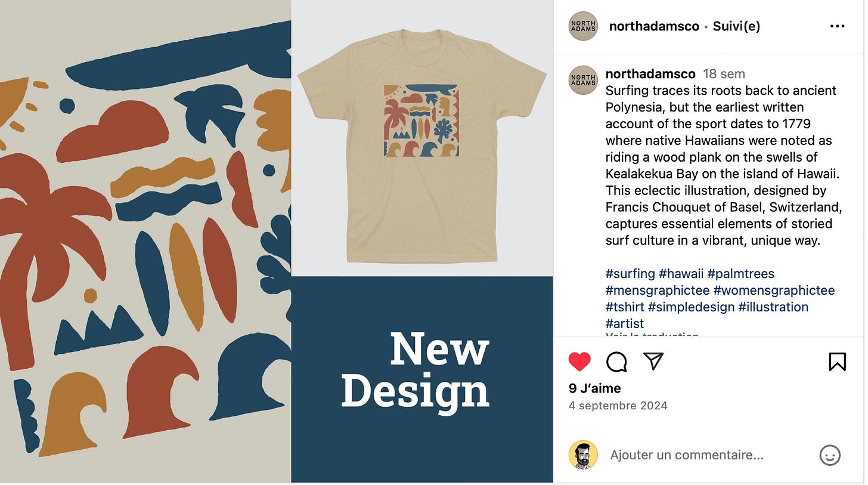
Task: Click the North Adams header profile avatar
Action: pos(583,26)
